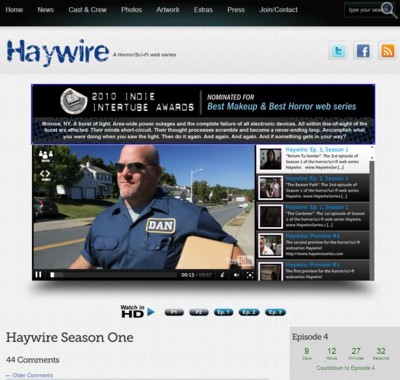Click the Older Comments link
Viewport: 400px width, 380px height.
(x=29, y=375)
